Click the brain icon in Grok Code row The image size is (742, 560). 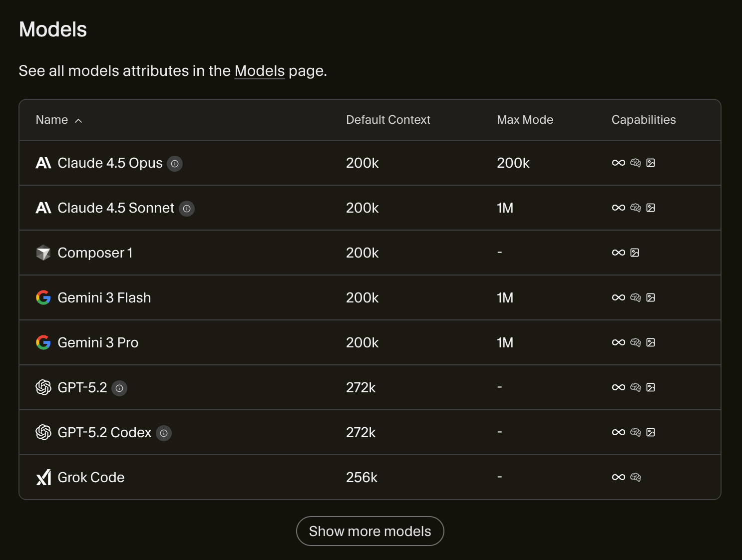click(x=635, y=478)
